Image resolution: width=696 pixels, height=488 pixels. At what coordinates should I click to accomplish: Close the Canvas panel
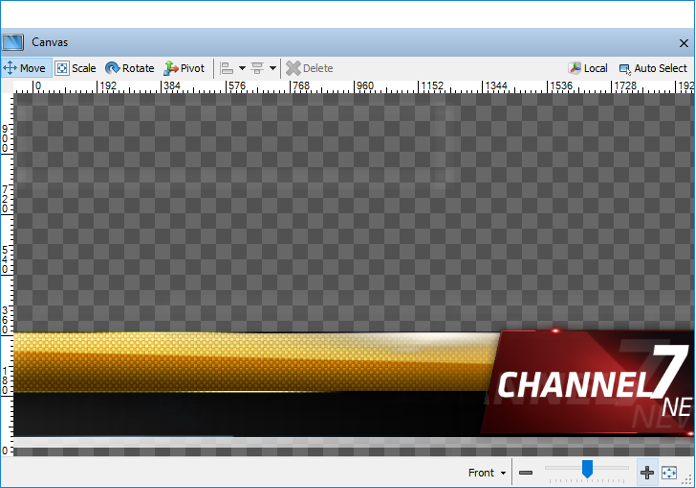(x=684, y=43)
